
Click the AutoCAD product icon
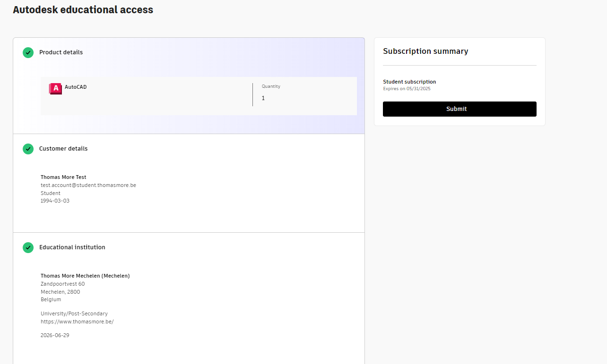[x=55, y=88]
